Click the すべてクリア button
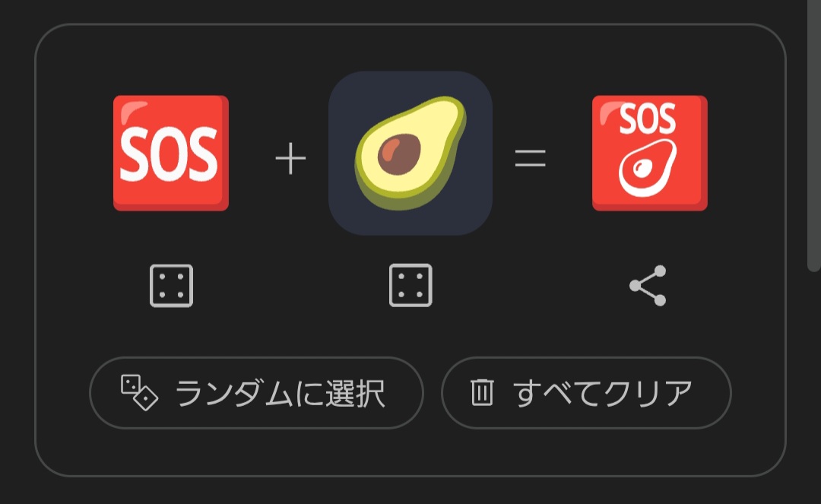Screen dimensions: 821x504 point(586,392)
